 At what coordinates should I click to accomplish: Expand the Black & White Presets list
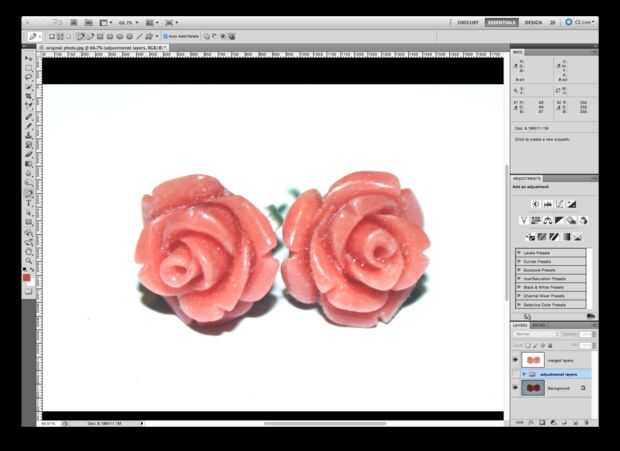click(519, 287)
